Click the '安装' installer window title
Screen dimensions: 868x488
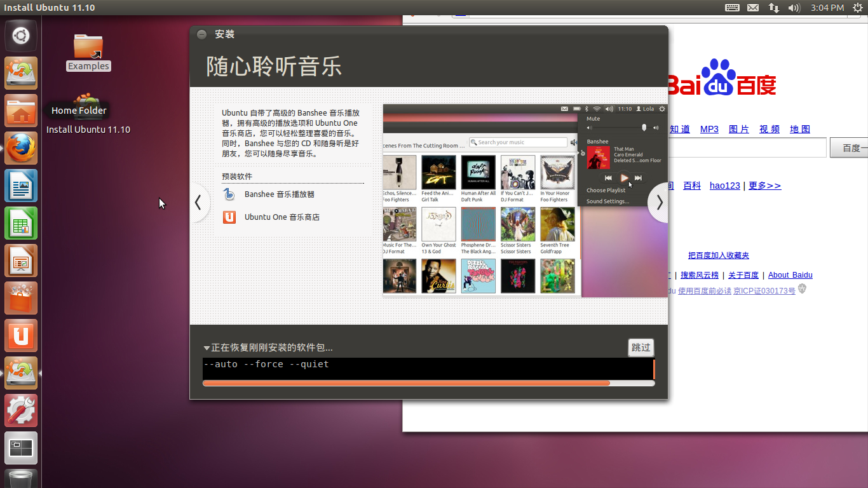coord(225,34)
